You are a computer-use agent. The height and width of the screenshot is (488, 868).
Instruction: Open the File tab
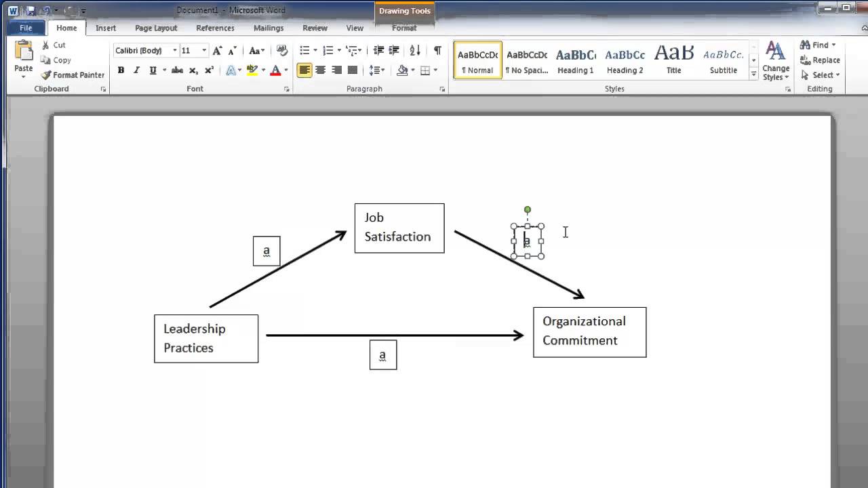[x=26, y=28]
